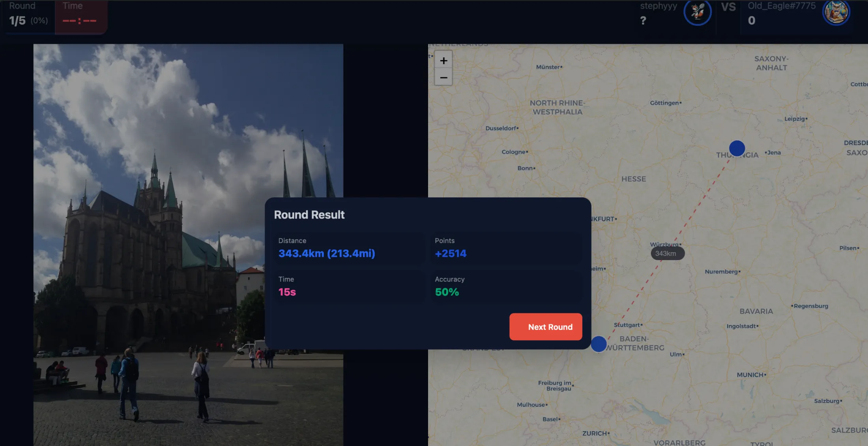Click the blue marker near Stuttgart
The height and width of the screenshot is (446, 868).
point(599,344)
